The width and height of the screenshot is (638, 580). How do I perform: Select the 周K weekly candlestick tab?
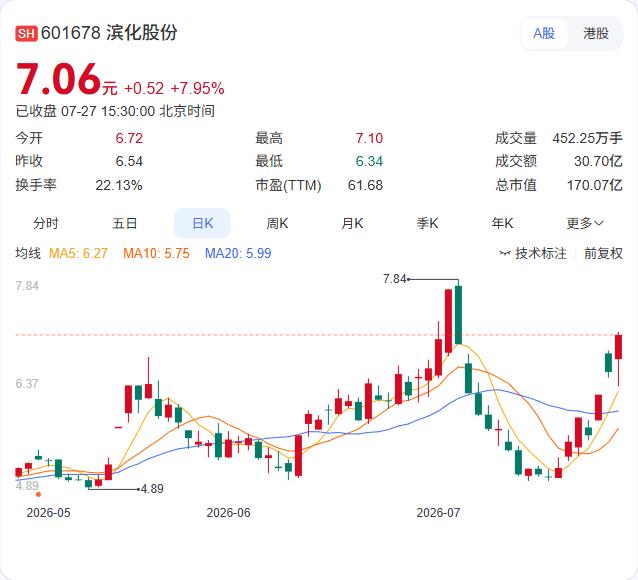point(277,223)
